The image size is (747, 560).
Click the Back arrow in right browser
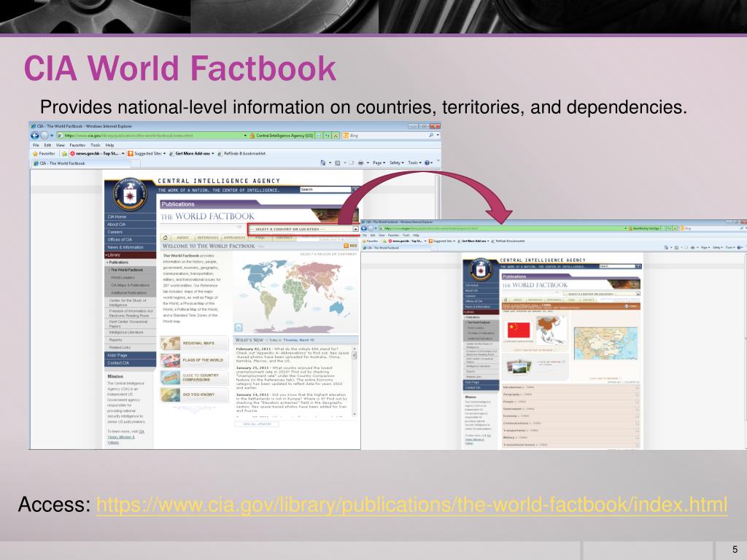click(x=365, y=228)
